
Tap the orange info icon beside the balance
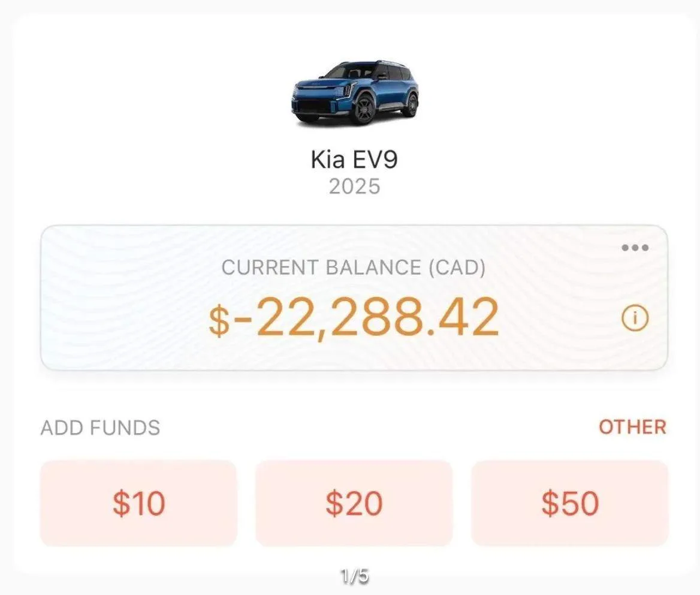[x=635, y=318]
